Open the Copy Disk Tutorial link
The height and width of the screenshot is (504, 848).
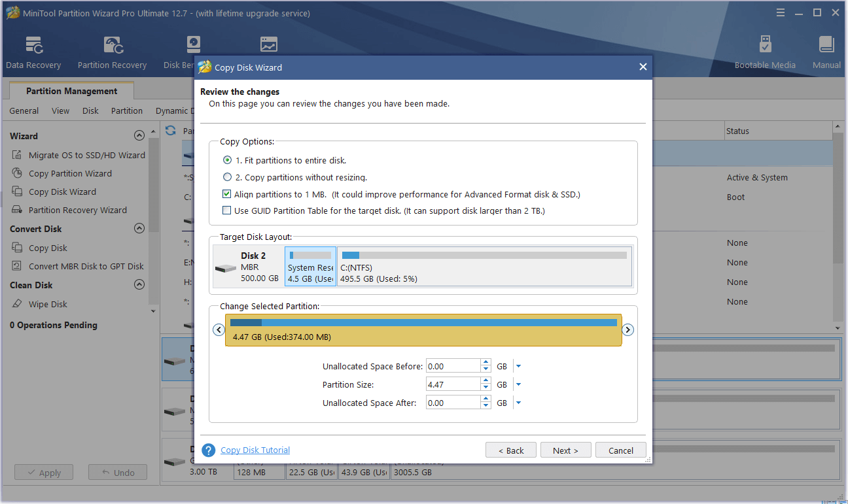pyautogui.click(x=255, y=450)
